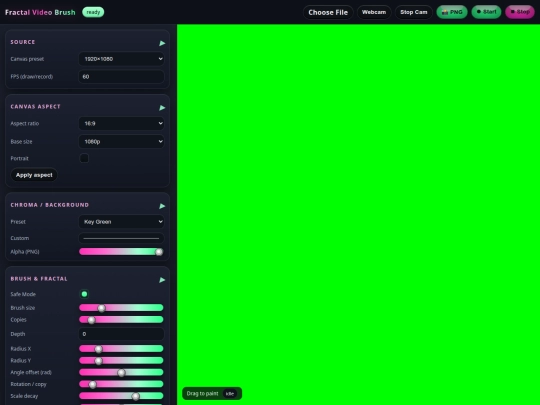The width and height of the screenshot is (540, 405).
Task: Click the ready status badge
Action: pyautogui.click(x=93, y=12)
